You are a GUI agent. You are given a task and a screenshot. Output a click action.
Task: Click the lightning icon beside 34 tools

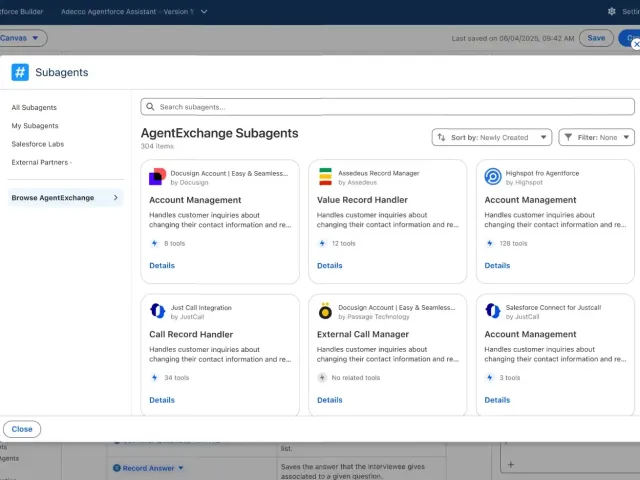154,378
